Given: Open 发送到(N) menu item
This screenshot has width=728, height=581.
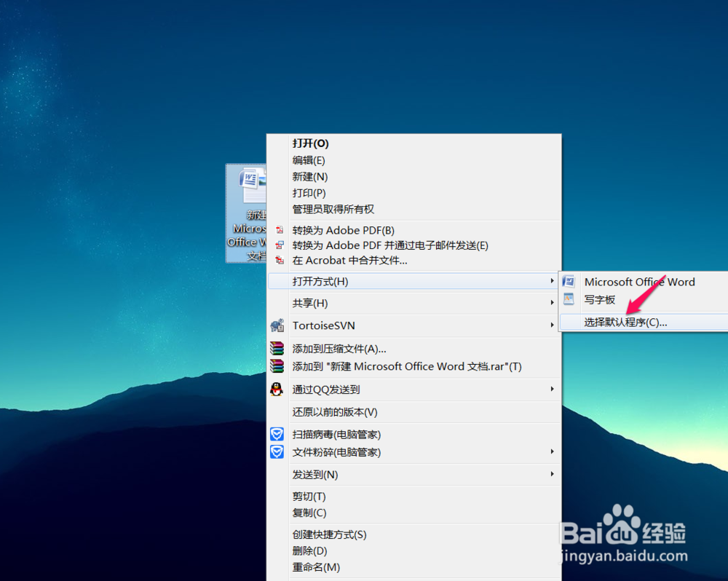Looking at the screenshot, I should coord(414,475).
